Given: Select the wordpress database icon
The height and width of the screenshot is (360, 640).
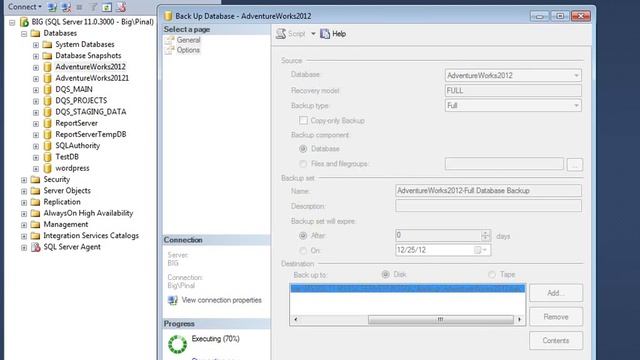Looking at the screenshot, I should click(x=47, y=168).
